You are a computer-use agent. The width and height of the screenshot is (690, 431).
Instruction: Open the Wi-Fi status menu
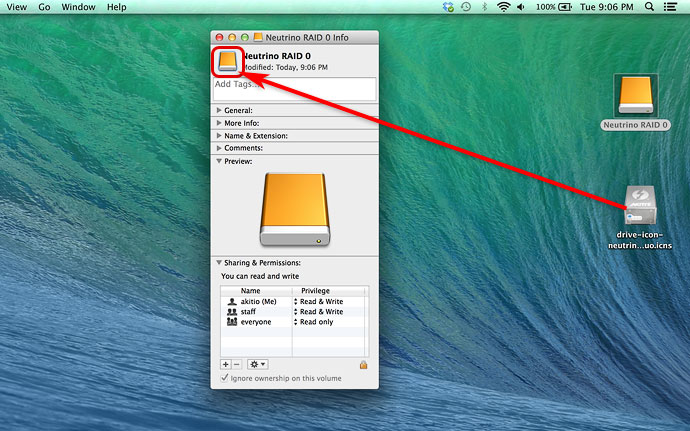coord(503,7)
